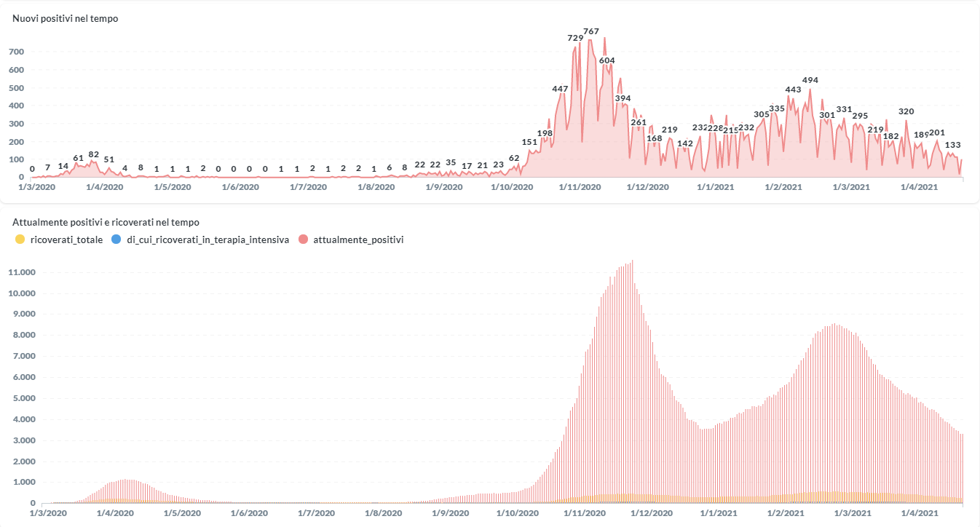The height and width of the screenshot is (527, 980).
Task: Click the 494 data point label
Action: coord(810,80)
